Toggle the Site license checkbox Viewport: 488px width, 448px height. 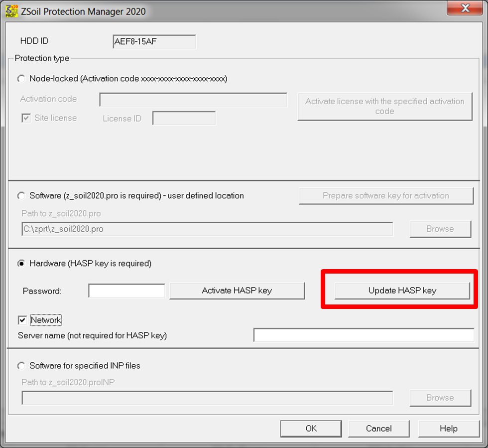(25, 118)
